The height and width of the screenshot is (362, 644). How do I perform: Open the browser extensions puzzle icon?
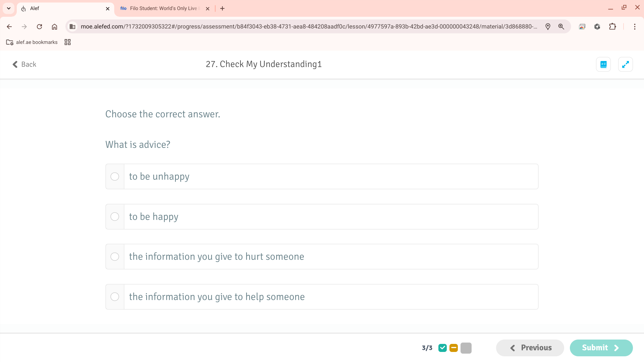[612, 26]
